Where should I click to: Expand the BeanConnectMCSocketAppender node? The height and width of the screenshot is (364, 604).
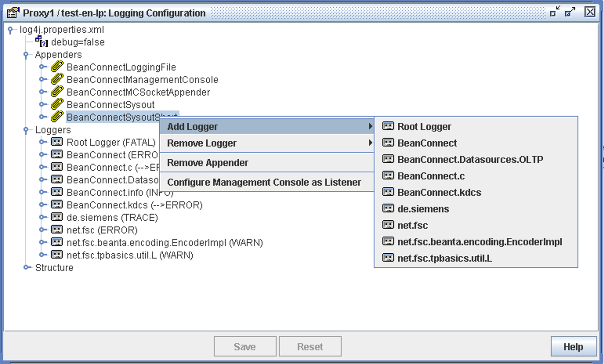pos(43,92)
